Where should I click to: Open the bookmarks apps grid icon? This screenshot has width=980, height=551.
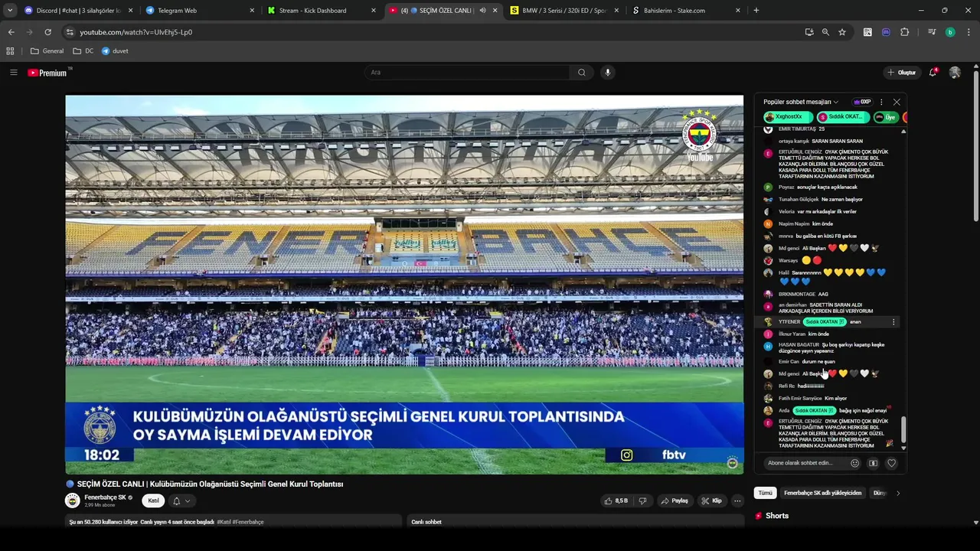pyautogui.click(x=10, y=51)
